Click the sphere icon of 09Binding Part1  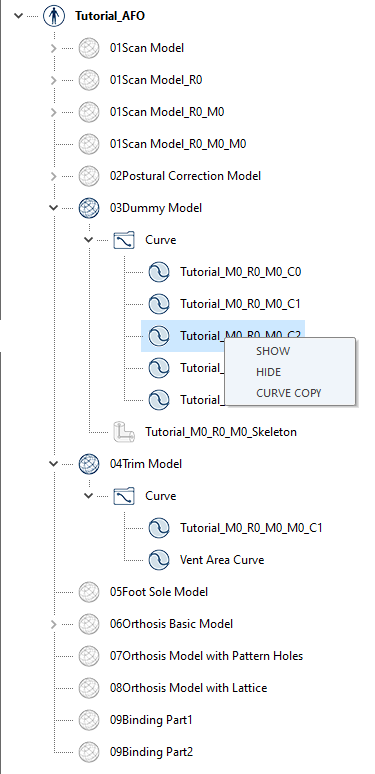[x=89, y=720]
